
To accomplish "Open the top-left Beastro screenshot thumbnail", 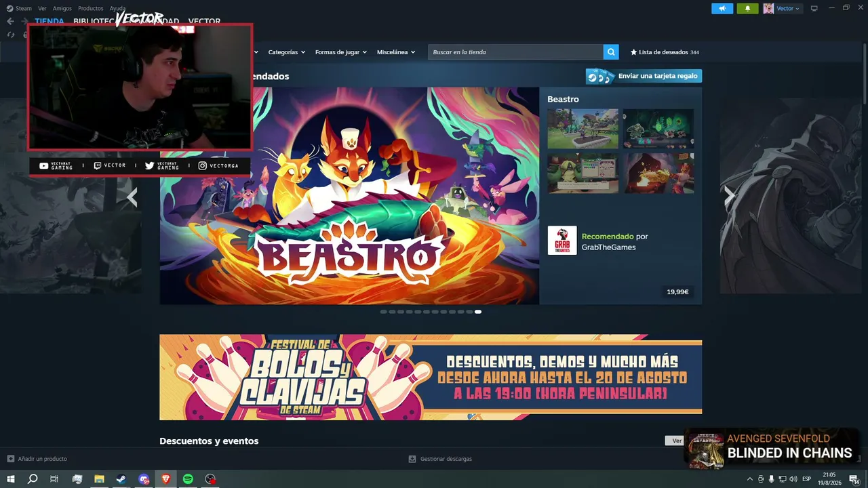I will (x=583, y=129).
